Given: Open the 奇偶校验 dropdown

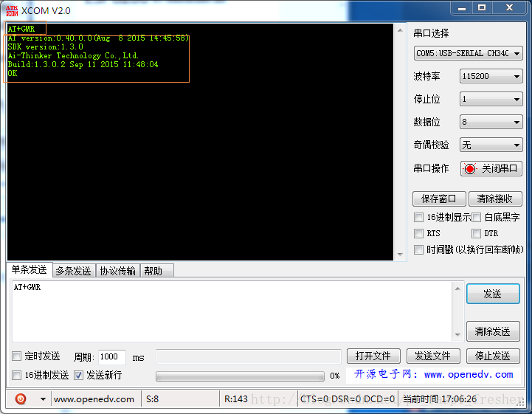Looking at the screenshot, I should click(491, 145).
